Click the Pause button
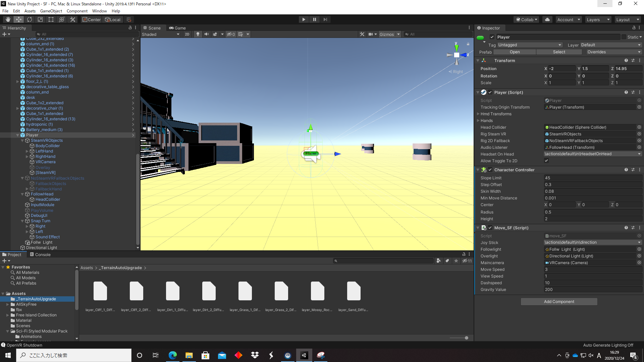Image resolution: width=644 pixels, height=362 pixels. pos(314,19)
